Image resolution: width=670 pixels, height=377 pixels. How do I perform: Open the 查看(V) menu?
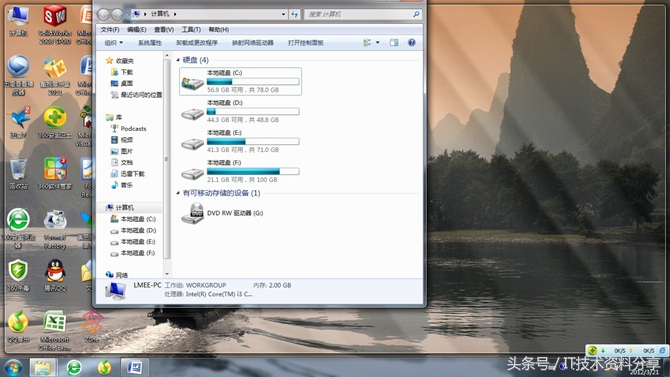164,29
